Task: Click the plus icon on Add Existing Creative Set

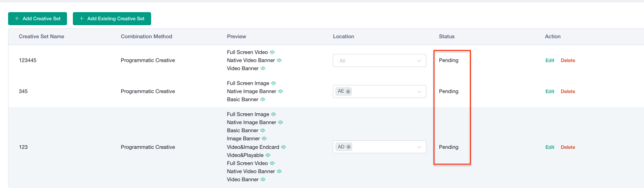Action: click(81, 18)
